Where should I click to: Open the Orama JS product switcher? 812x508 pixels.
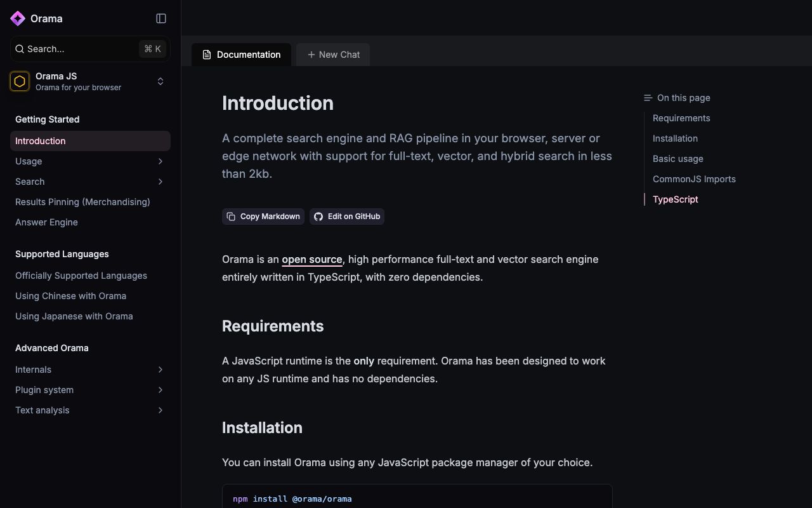click(90, 81)
